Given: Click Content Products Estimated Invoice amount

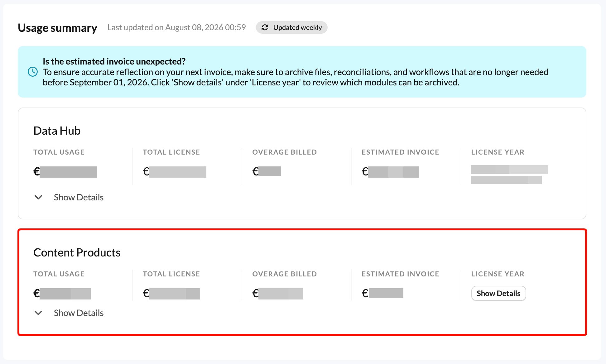Looking at the screenshot, I should coord(382,293).
